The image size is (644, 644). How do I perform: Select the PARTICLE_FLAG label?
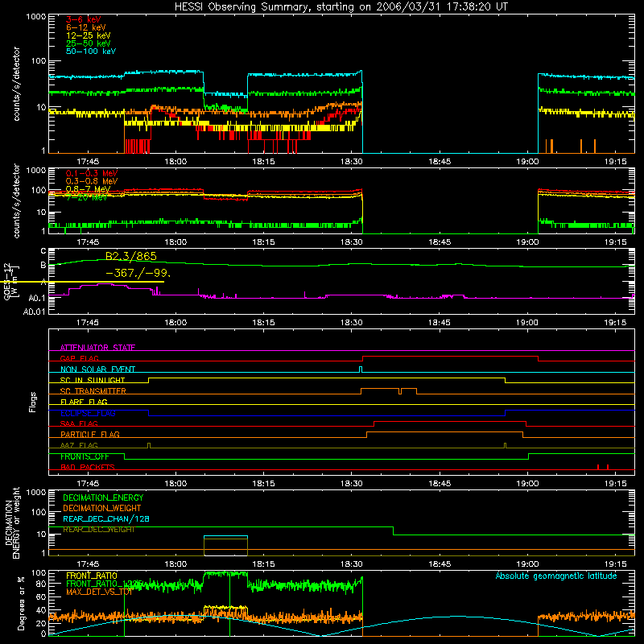click(x=90, y=434)
